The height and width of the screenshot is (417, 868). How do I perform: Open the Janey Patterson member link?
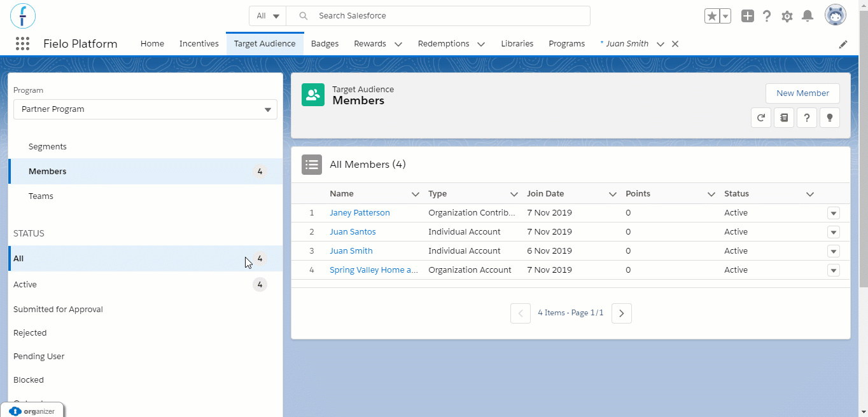pyautogui.click(x=360, y=213)
